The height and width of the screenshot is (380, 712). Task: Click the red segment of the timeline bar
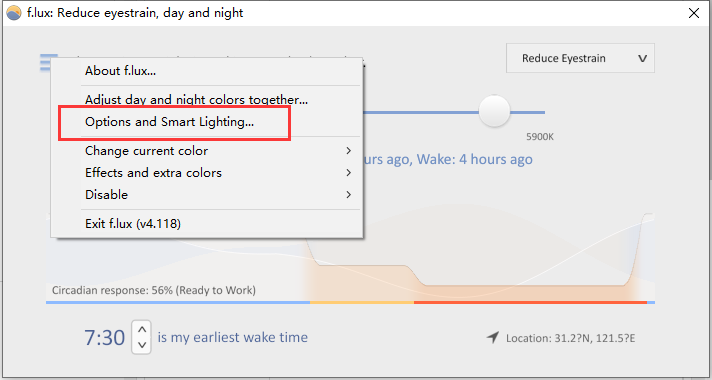(x=530, y=302)
